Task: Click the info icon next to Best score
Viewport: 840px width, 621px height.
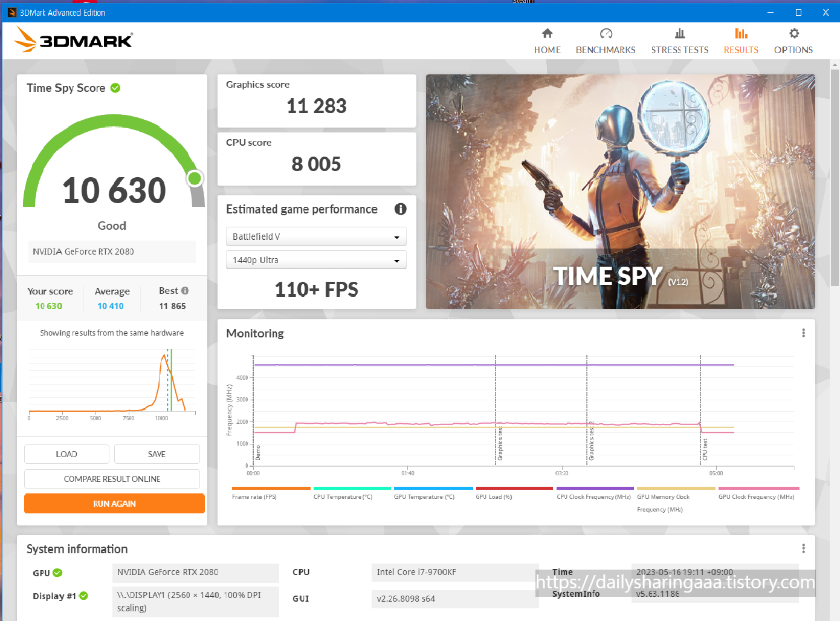Action: pos(184,290)
